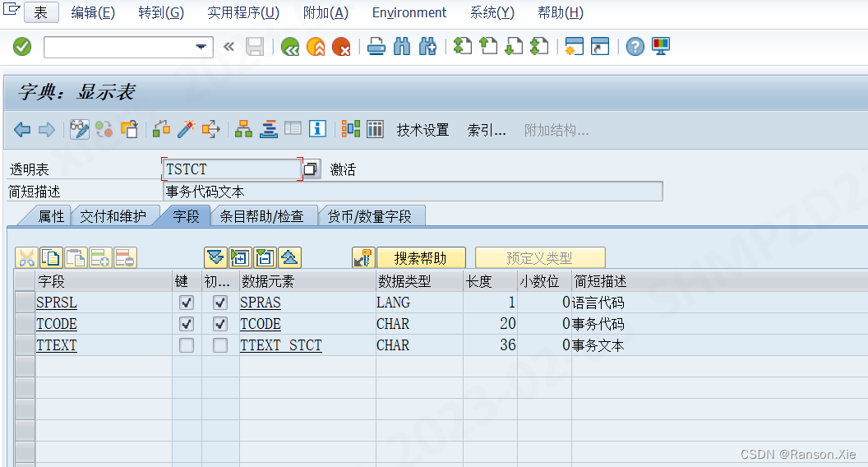Click the green checkmark Enter icon
Image resolution: width=868 pixels, height=467 pixels.
point(22,47)
